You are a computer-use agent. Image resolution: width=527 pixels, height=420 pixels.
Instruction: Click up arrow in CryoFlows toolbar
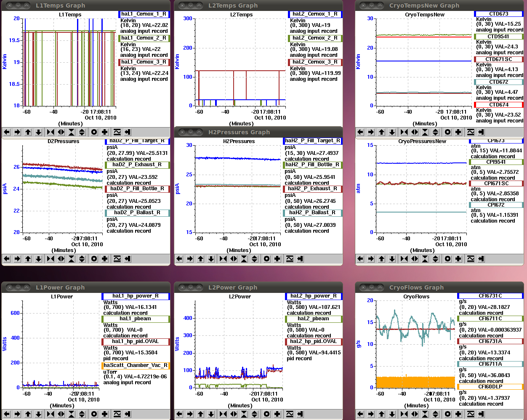pos(381,414)
